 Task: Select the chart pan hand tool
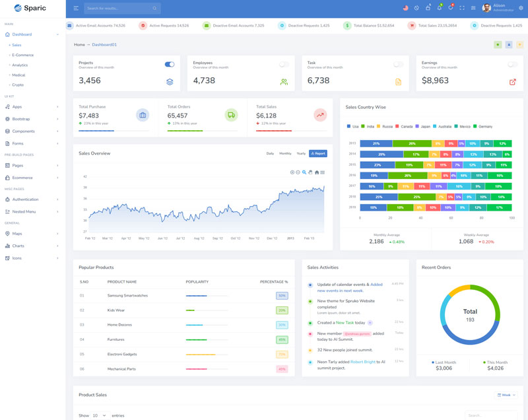[x=310, y=172]
